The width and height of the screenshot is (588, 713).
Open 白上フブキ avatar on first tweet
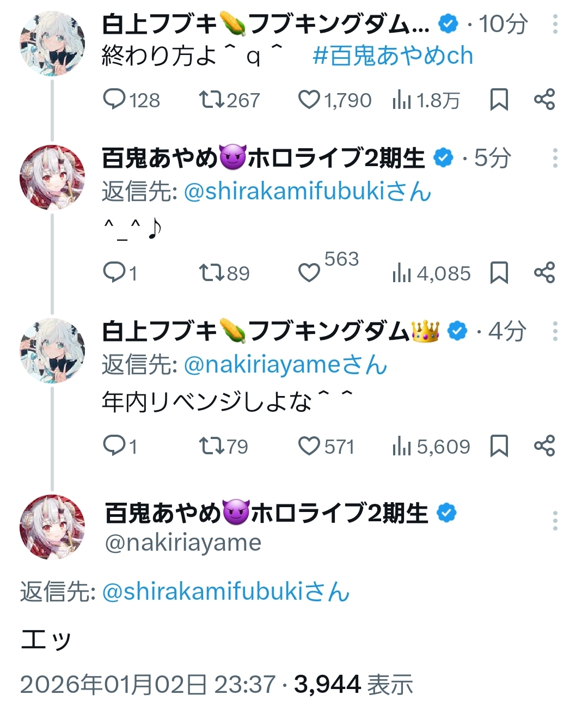52,44
